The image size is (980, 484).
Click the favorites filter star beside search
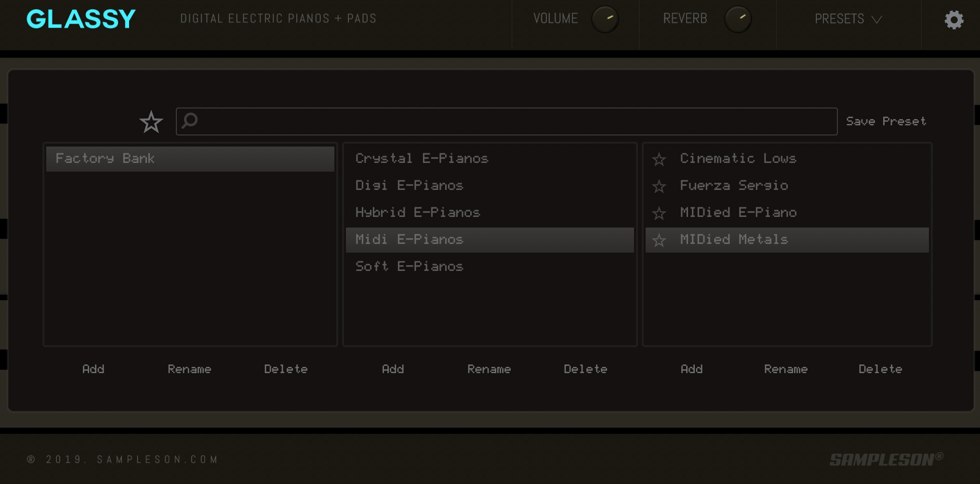(x=151, y=122)
